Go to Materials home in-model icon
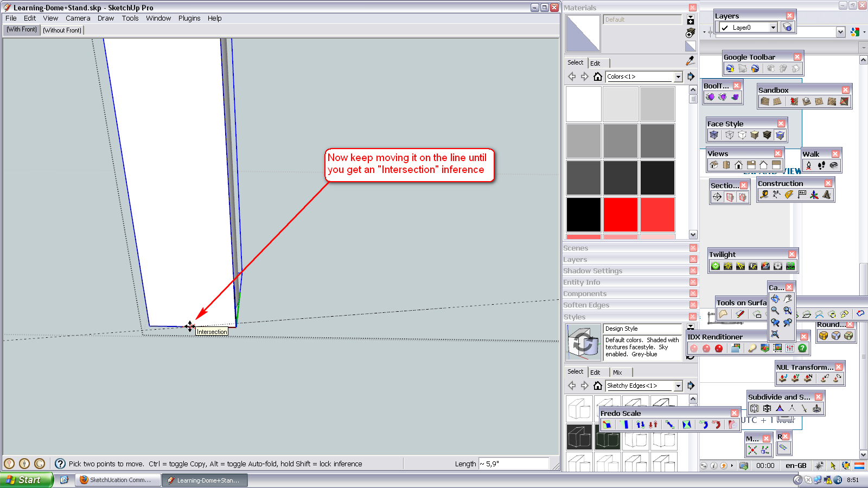 click(597, 76)
